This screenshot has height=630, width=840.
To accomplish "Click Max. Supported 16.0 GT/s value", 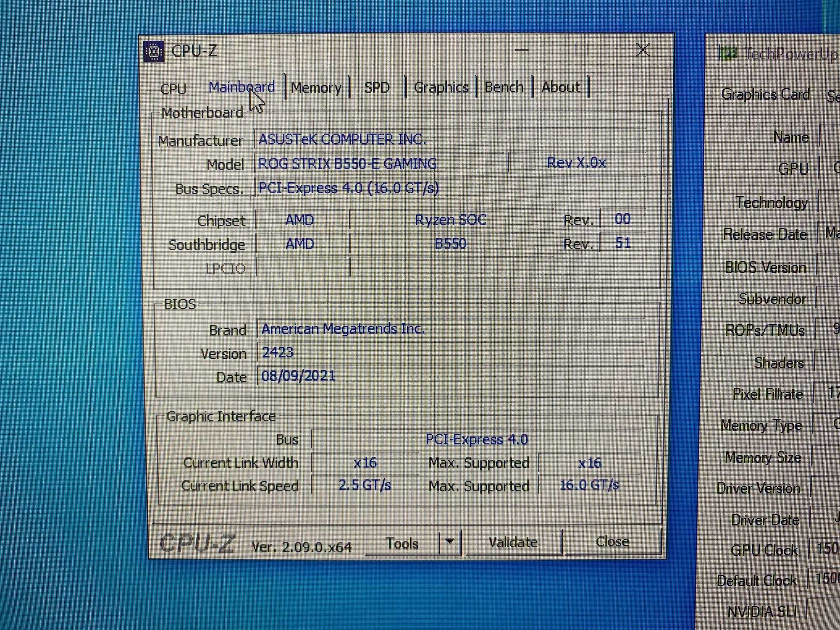I will tap(589, 485).
